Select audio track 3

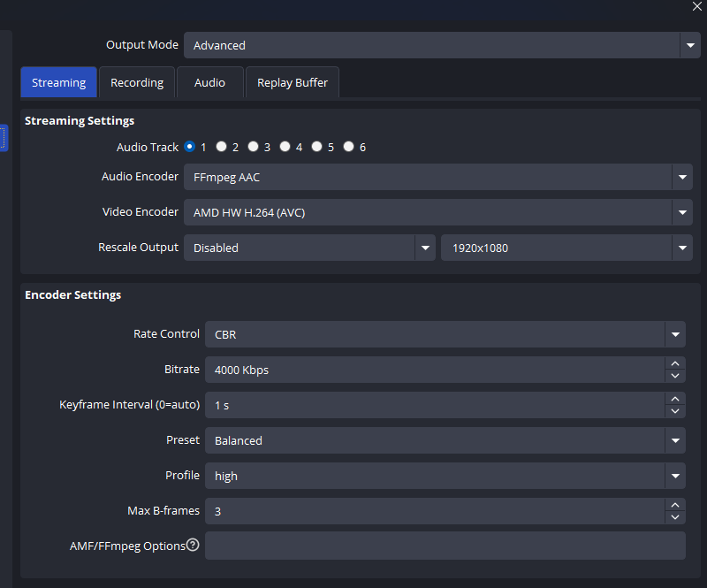click(x=253, y=147)
